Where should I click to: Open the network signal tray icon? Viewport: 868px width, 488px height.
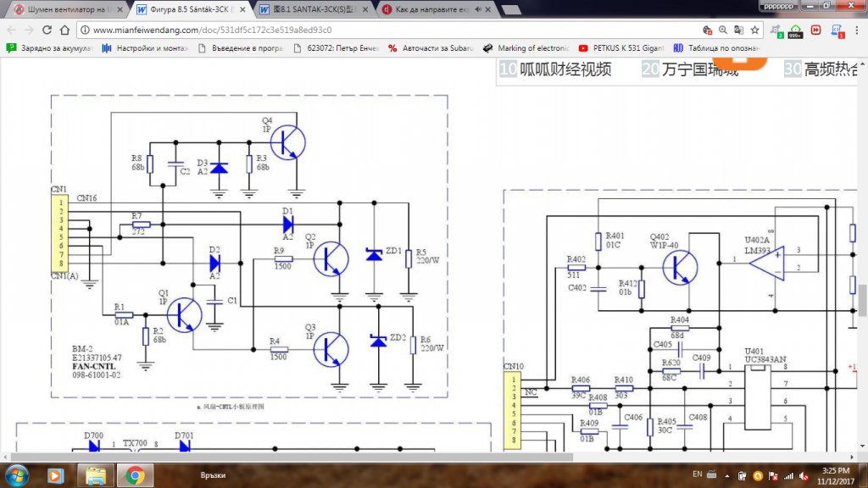[x=788, y=476]
